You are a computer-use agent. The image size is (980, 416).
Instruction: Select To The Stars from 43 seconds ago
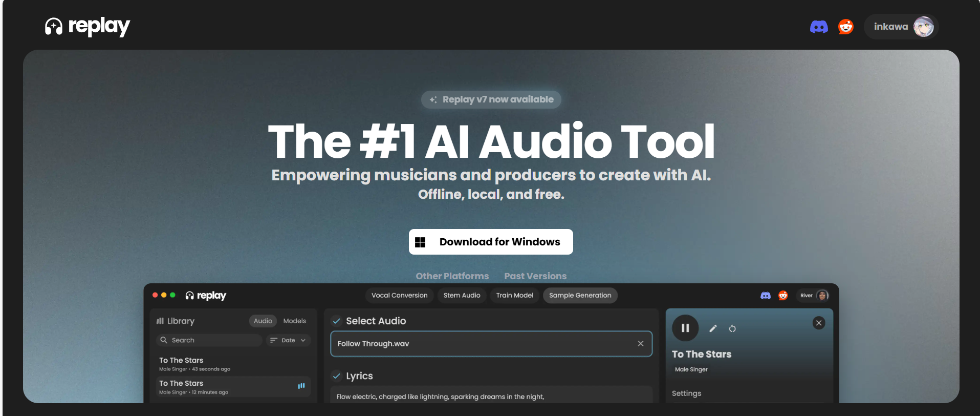tap(233, 364)
